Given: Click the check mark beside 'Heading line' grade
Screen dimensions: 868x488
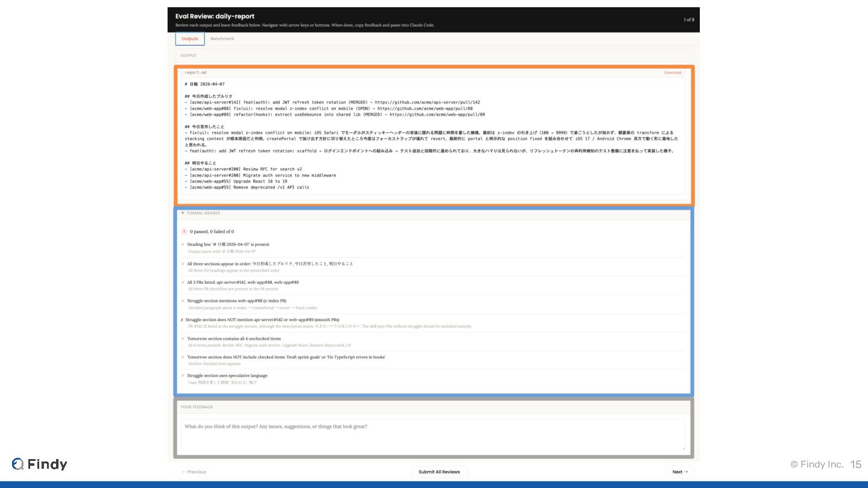Looking at the screenshot, I should [x=183, y=245].
